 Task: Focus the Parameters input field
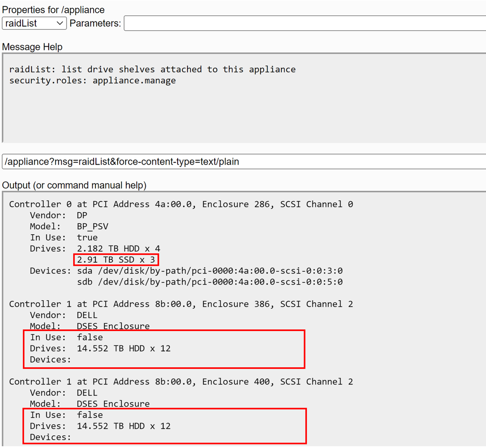(x=304, y=23)
